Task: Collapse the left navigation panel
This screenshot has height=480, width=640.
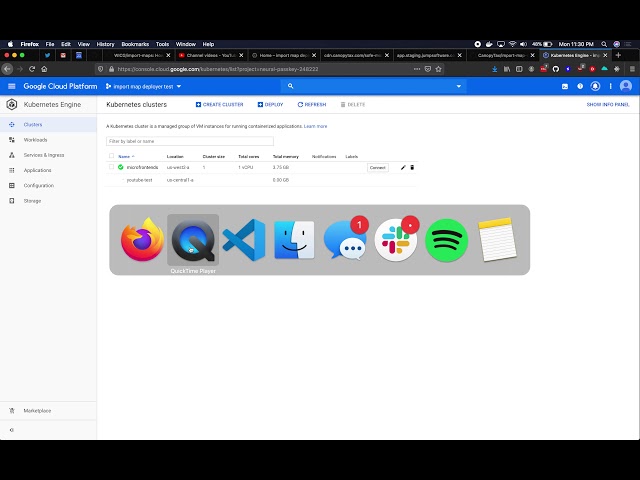Action: 11,430
